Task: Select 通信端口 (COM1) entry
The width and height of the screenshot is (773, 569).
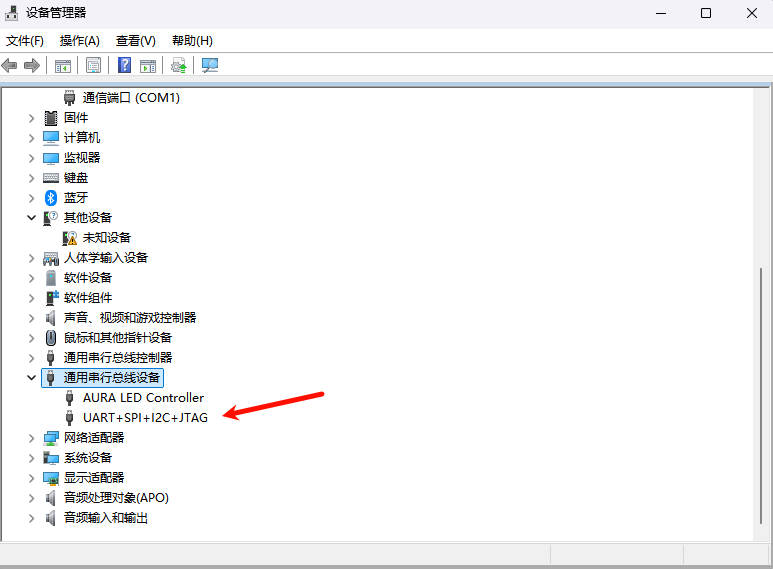Action: click(x=131, y=98)
